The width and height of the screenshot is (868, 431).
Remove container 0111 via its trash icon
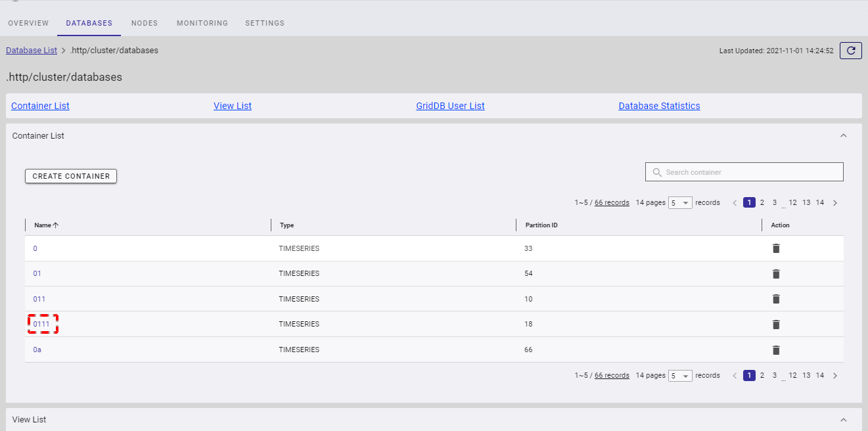pos(776,325)
